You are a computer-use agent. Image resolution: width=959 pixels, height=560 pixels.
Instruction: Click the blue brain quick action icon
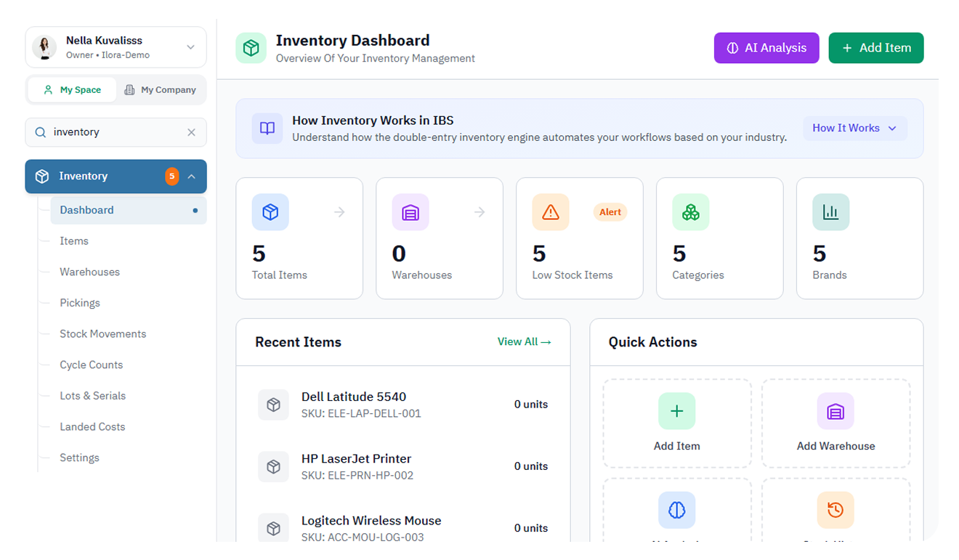tap(677, 510)
